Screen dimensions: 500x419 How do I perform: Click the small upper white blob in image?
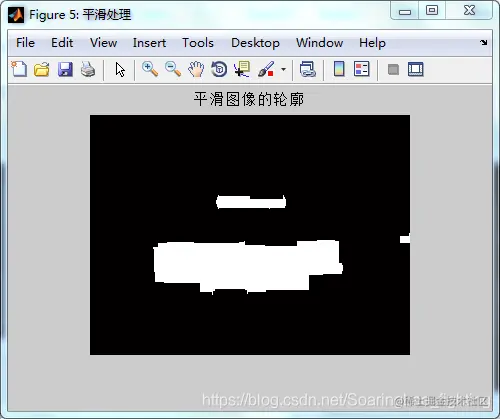[251, 202]
